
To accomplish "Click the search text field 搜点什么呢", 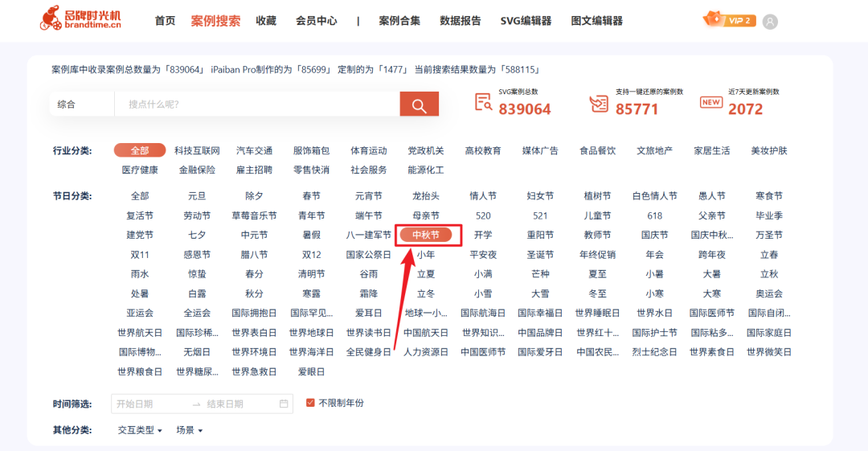I will coord(257,105).
